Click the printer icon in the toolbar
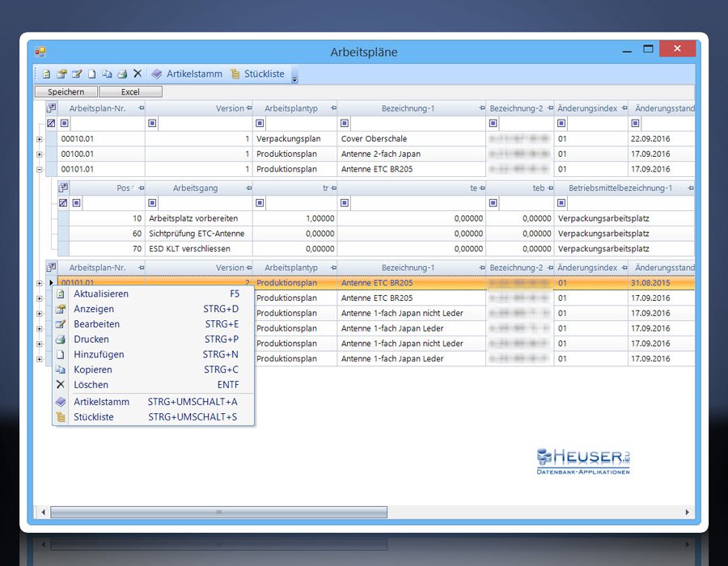This screenshot has width=728, height=566. tap(122, 74)
